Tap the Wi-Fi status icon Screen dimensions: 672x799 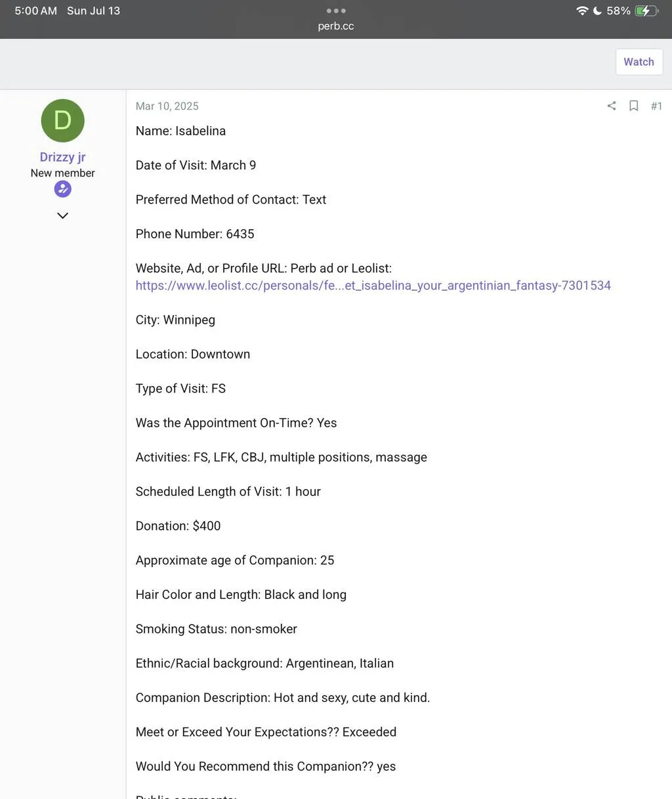click(x=582, y=11)
